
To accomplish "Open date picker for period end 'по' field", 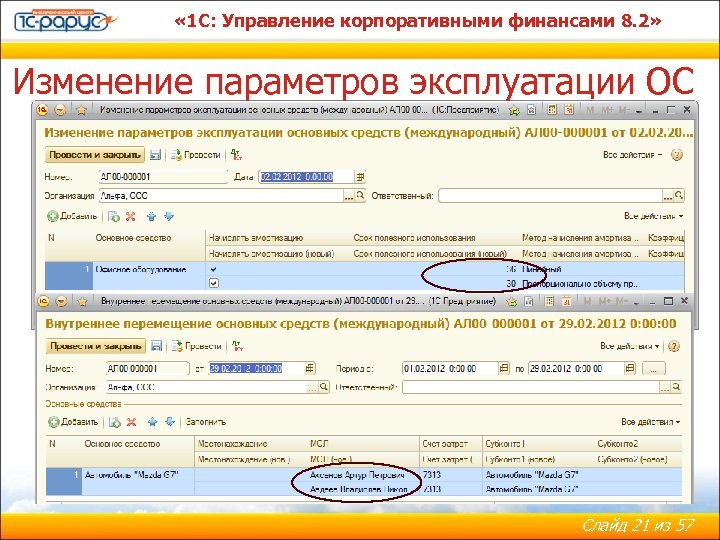I will tap(630, 368).
